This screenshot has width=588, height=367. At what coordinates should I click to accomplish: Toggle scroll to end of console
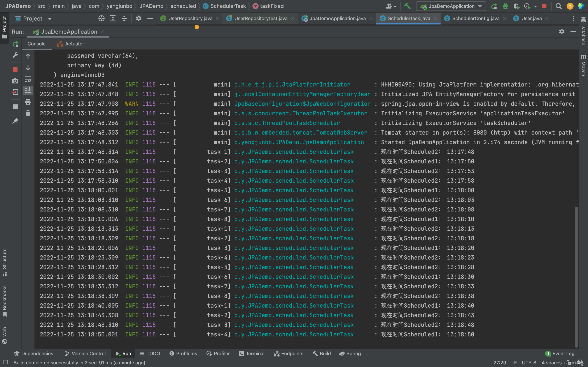coord(28,90)
